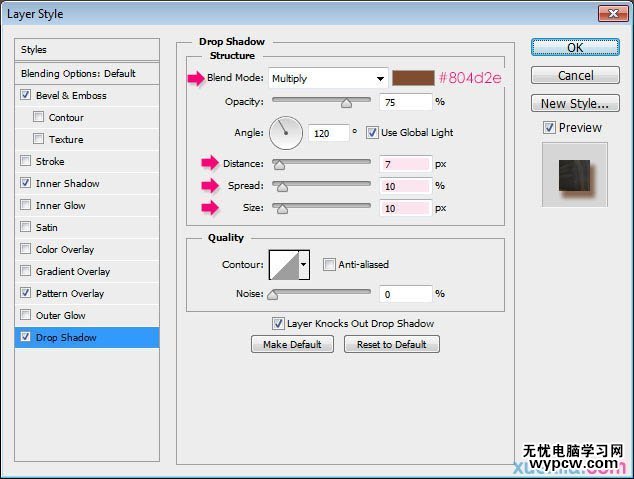Viewport: 634px width, 479px height.
Task: Click the Spread value field
Action: 406,186
